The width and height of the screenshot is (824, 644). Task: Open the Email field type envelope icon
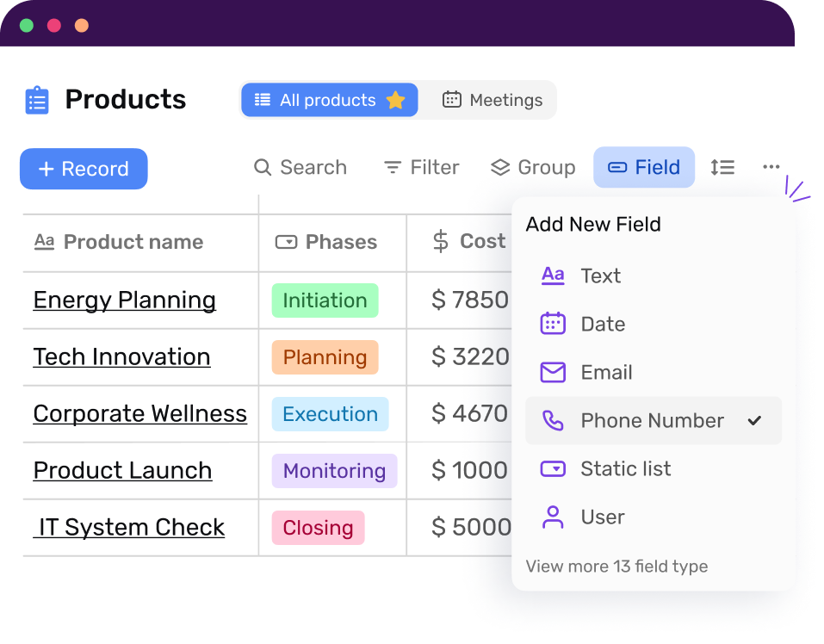(552, 372)
